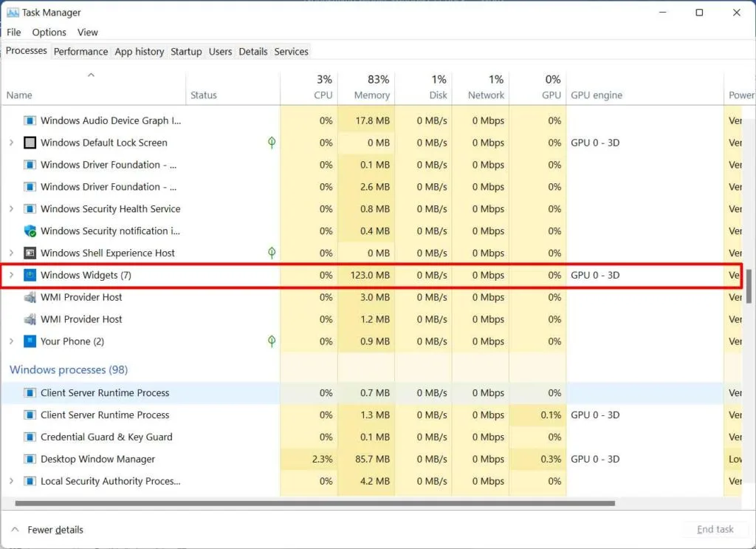The width and height of the screenshot is (756, 549).
Task: Switch to the Services tab
Action: (291, 52)
